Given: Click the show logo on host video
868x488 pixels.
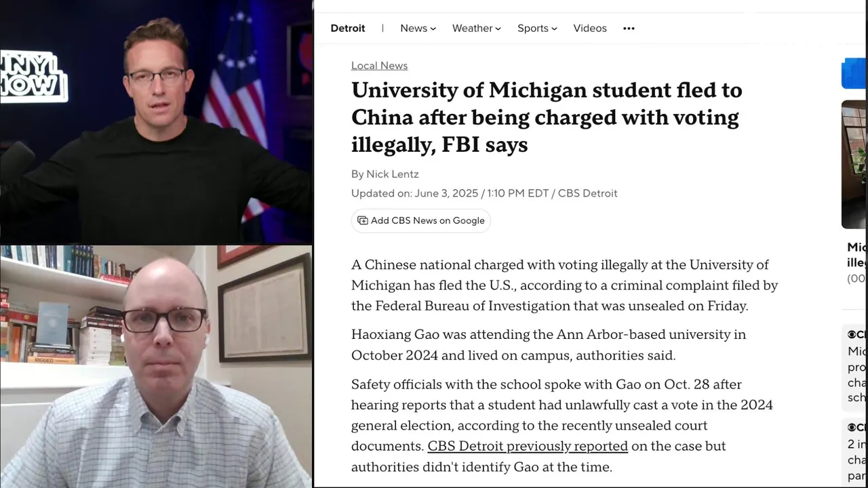Looking at the screenshot, I should pos(34,77).
